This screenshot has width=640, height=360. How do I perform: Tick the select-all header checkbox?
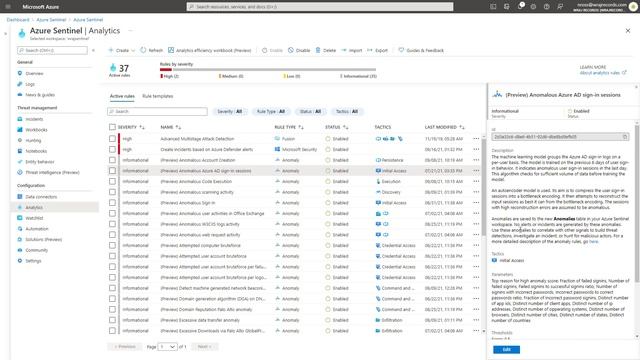pyautogui.click(x=112, y=127)
